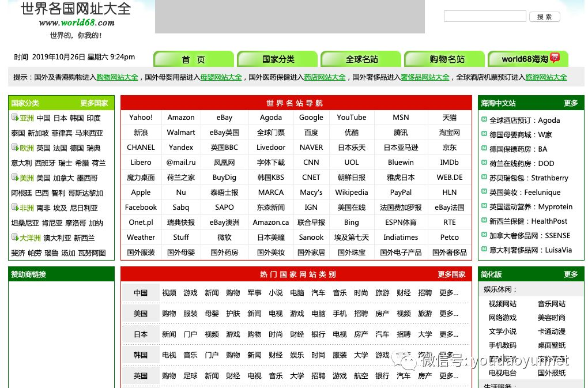Viewport: 588px width, 388px height.
Task: Open the 国家分类 navigation tab
Action: point(277,59)
